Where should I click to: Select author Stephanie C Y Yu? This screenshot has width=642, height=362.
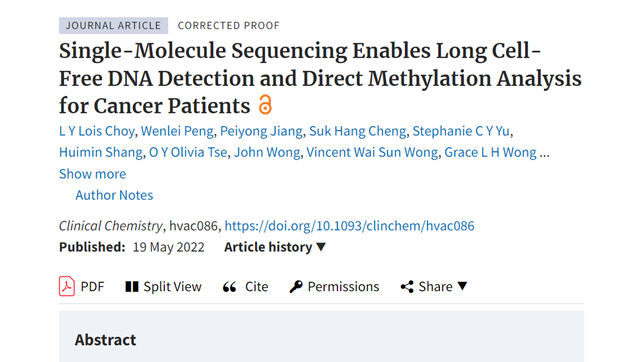point(461,131)
